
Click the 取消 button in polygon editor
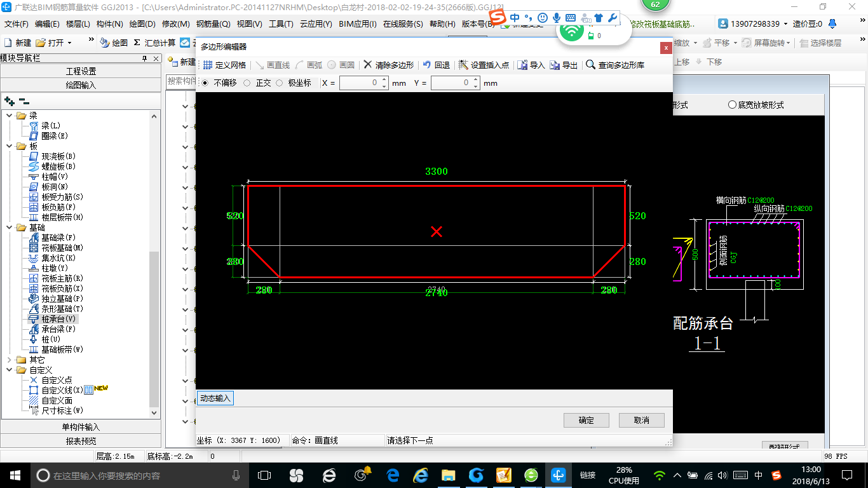(x=642, y=420)
